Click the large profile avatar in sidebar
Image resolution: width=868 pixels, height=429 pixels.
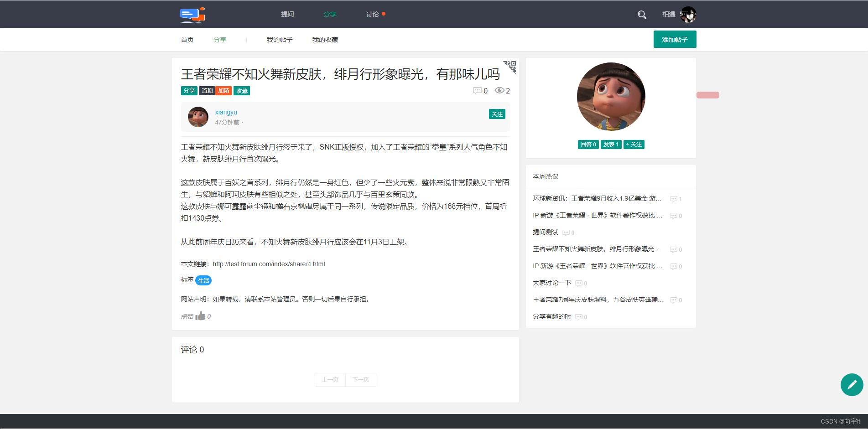(x=611, y=97)
